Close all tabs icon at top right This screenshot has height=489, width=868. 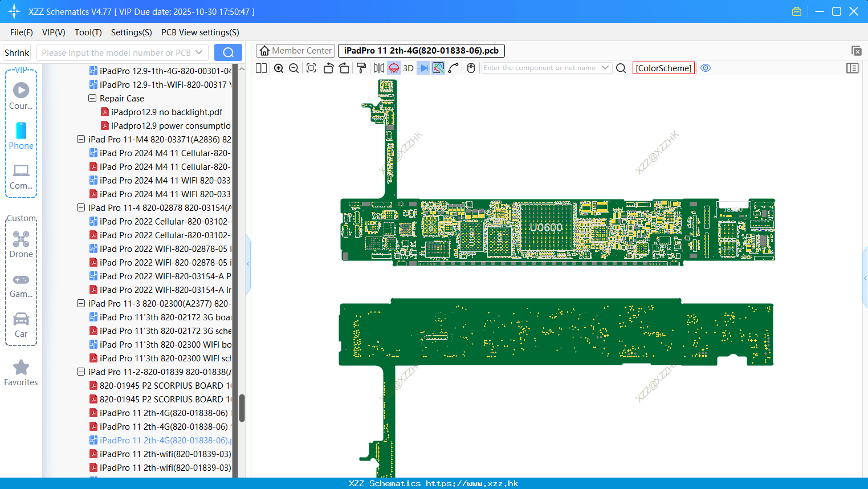(856, 51)
